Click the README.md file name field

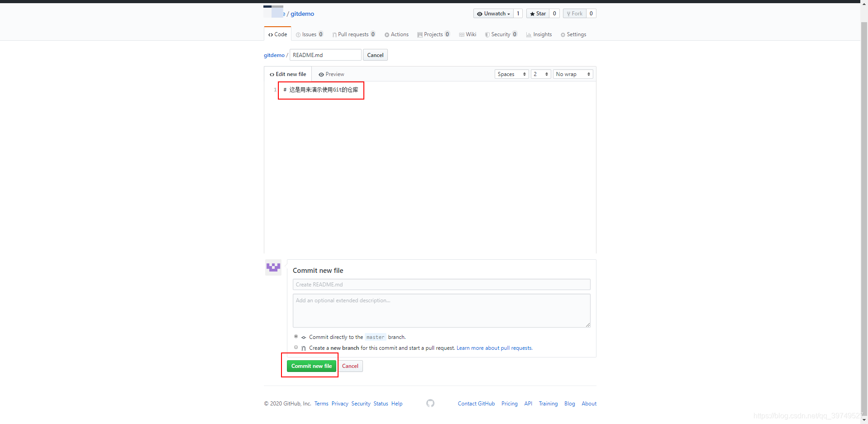[325, 55]
